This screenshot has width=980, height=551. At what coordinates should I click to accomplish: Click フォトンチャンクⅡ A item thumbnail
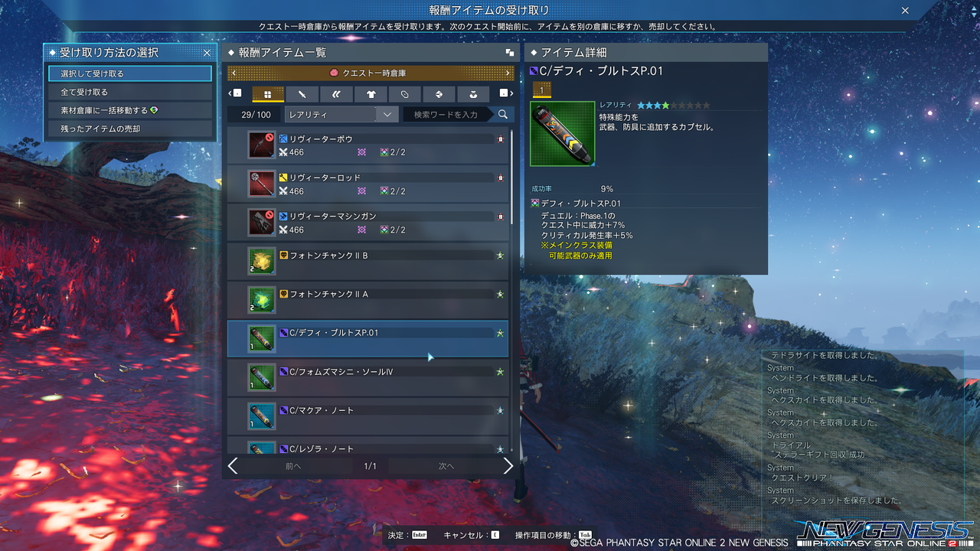click(x=261, y=300)
